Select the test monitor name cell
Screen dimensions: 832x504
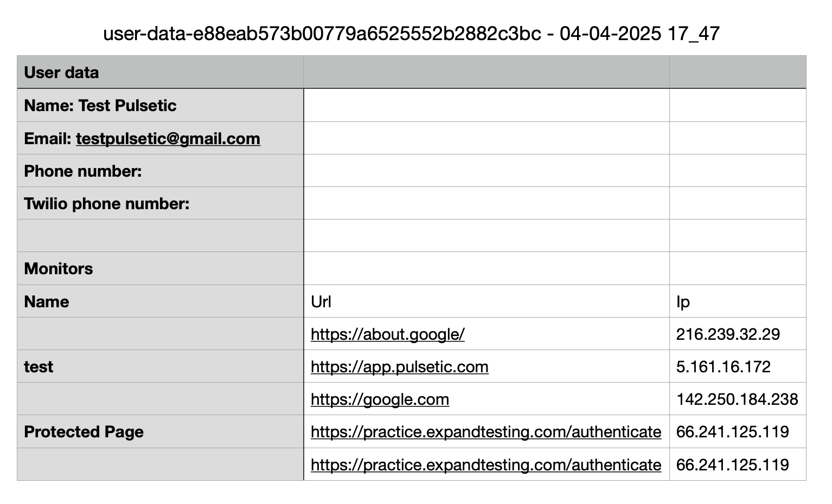161,366
